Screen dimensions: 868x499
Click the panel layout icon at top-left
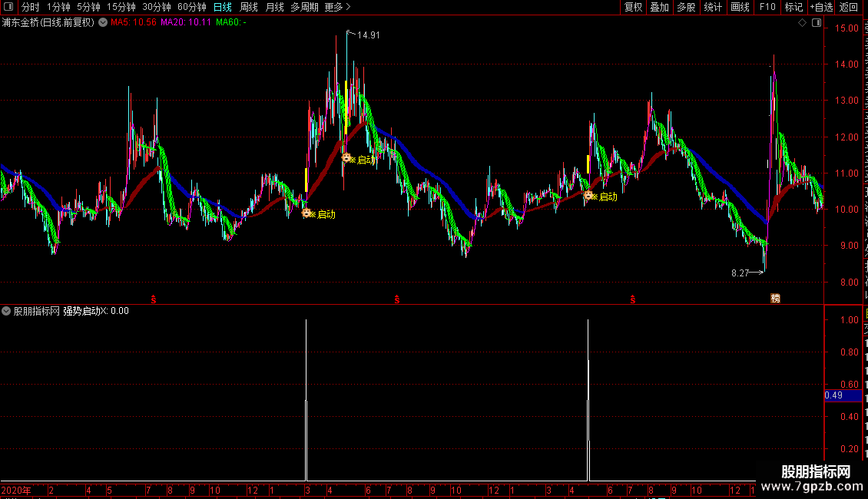(8, 7)
